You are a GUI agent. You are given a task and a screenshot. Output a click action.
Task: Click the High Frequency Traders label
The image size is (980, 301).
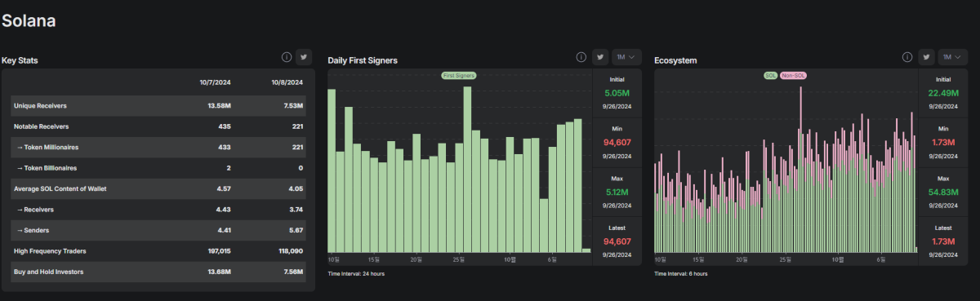click(x=50, y=251)
